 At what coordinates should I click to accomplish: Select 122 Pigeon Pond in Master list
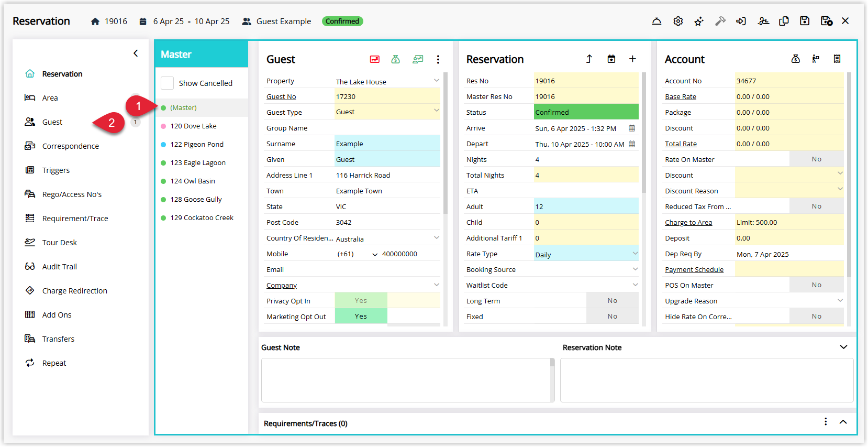(x=197, y=144)
